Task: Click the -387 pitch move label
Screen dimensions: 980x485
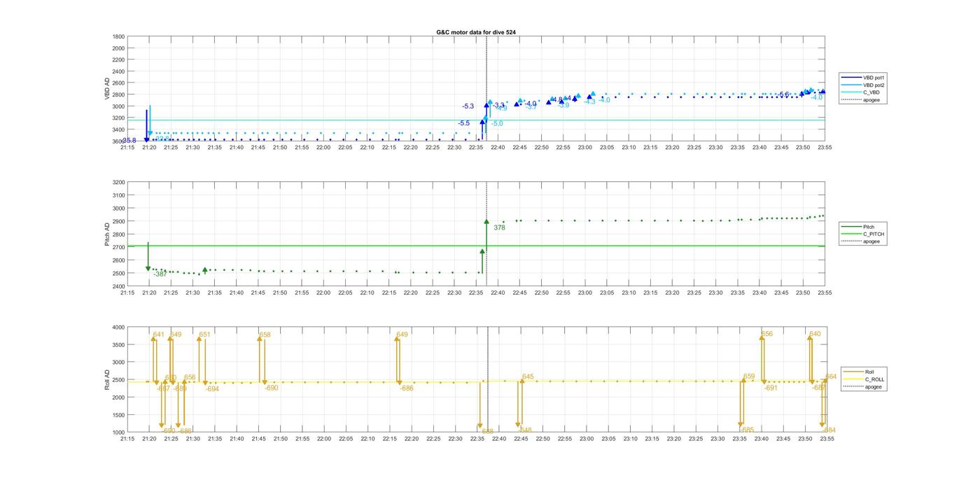Action: pyautogui.click(x=160, y=274)
